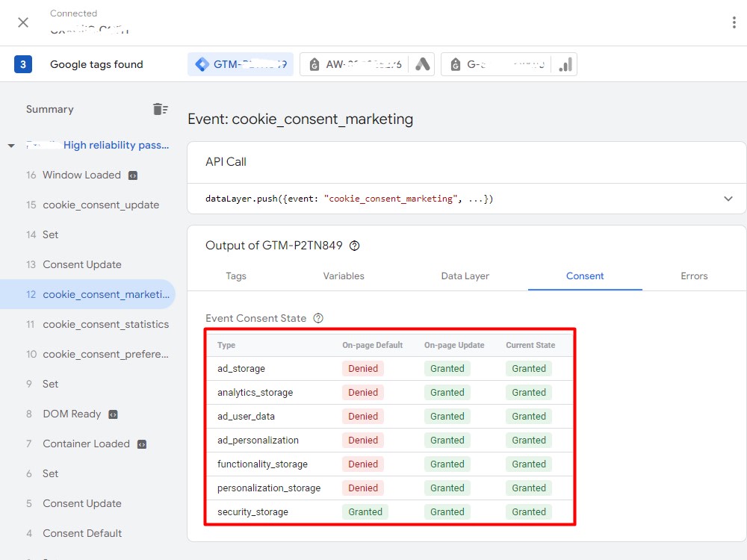Select event 10 cookie_consent_preferences
The height and width of the screenshot is (560, 747).
[98, 354]
